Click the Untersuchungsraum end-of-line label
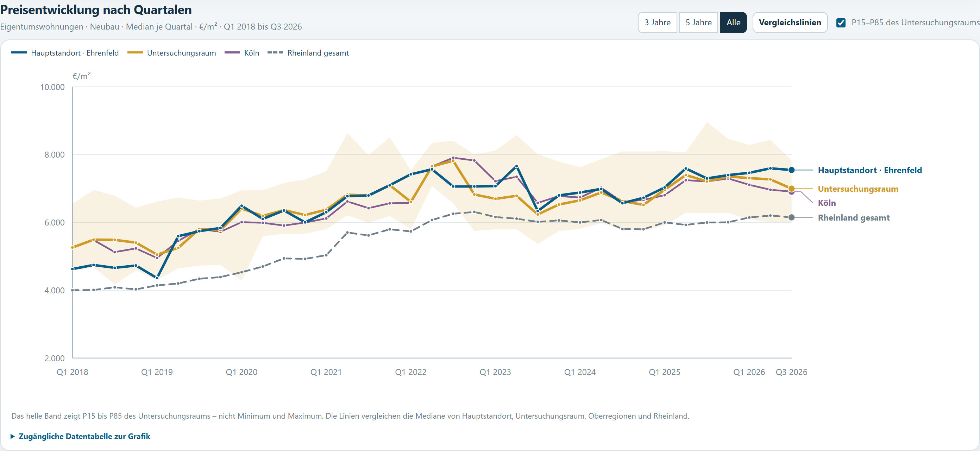 point(858,189)
